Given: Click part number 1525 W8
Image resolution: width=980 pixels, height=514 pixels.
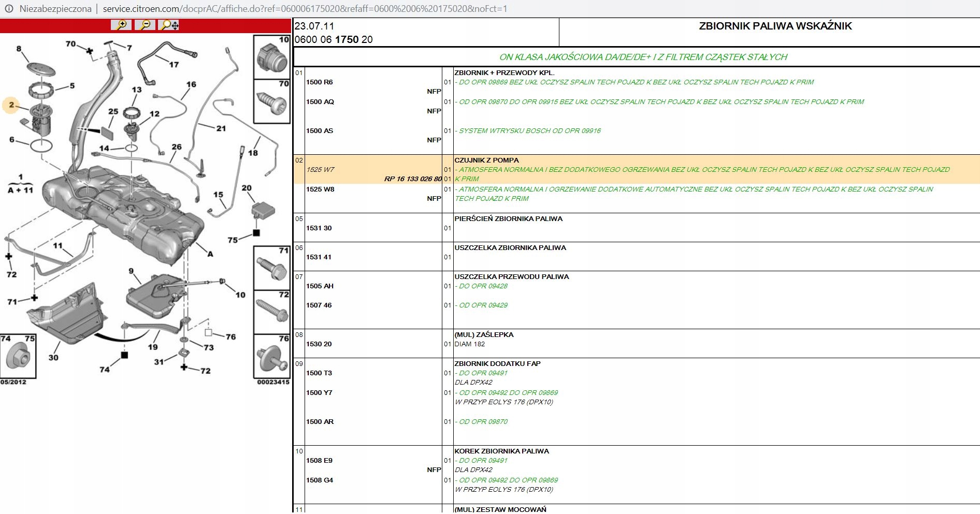Looking at the screenshot, I should click(320, 189).
